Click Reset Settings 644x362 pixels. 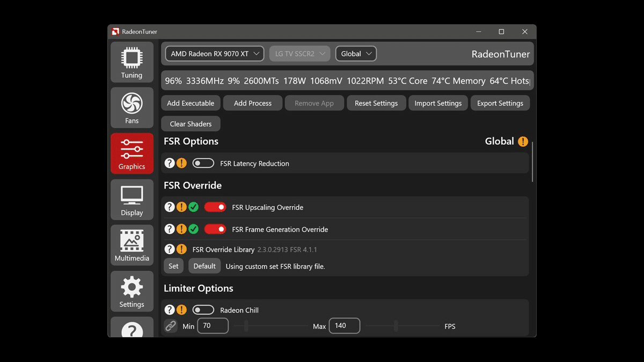(376, 103)
